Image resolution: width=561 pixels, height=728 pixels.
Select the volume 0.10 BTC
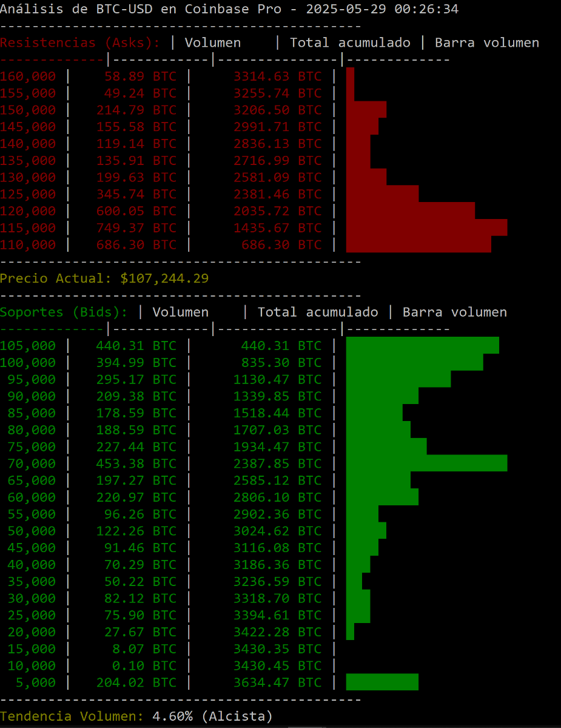(144, 666)
